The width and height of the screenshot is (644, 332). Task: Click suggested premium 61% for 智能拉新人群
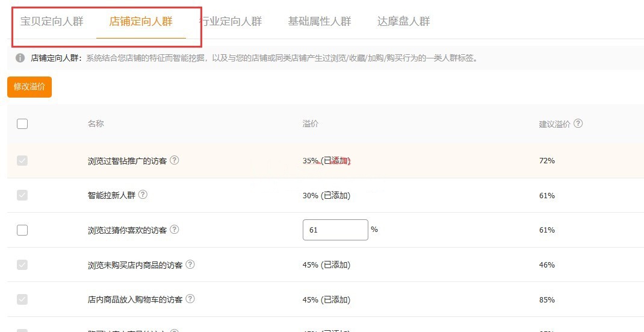[x=546, y=195]
